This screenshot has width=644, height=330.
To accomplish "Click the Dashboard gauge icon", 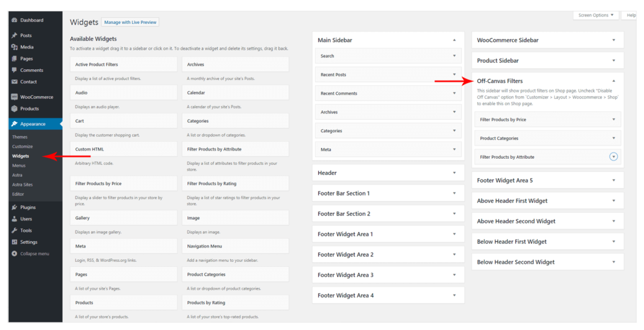I will [x=14, y=20].
